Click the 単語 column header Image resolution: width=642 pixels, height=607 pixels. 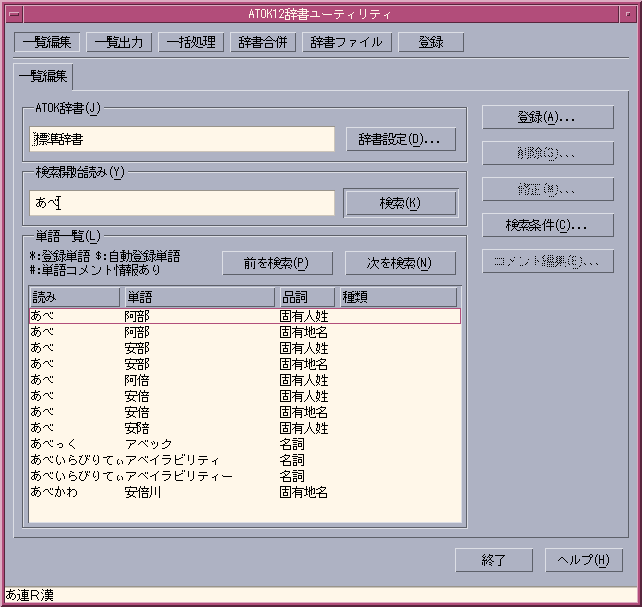point(200,297)
